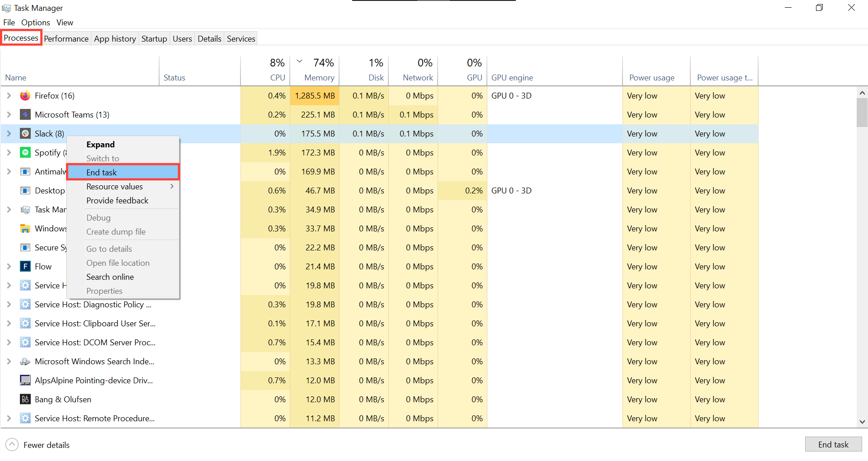Select Search online from the context menu
The width and height of the screenshot is (868, 461).
(110, 277)
